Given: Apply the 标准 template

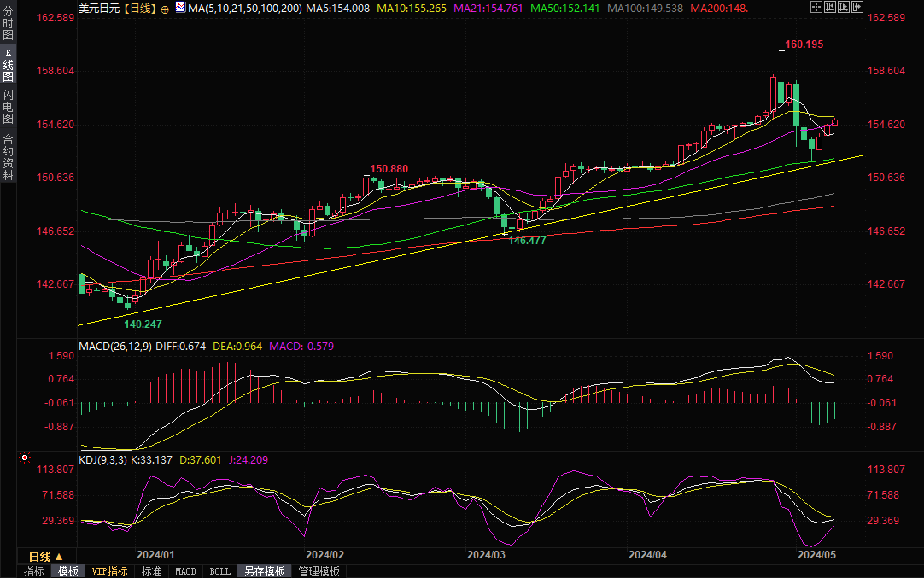Looking at the screenshot, I should tap(151, 571).
